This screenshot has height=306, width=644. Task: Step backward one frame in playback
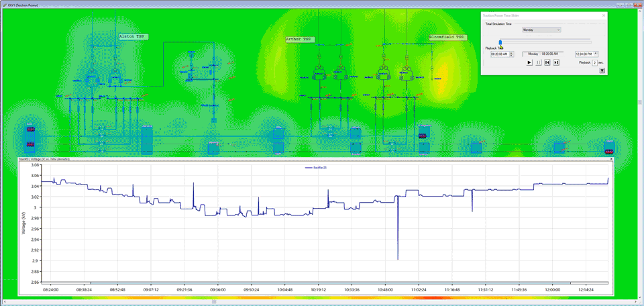pos(547,62)
